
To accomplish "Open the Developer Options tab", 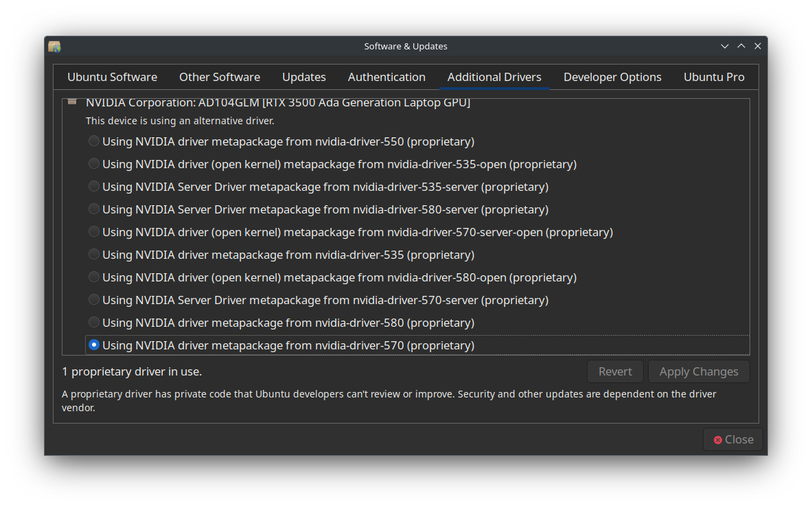I will [x=612, y=77].
